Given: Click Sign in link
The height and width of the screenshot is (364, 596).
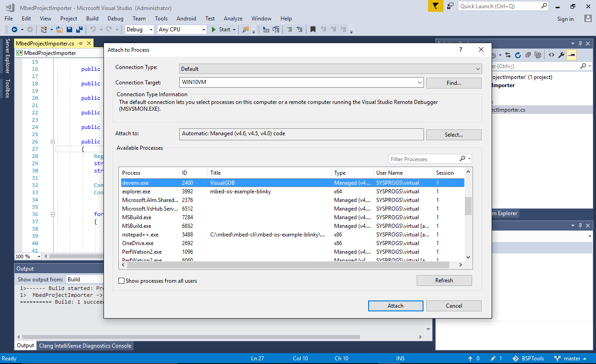Looking at the screenshot, I should click(565, 19).
